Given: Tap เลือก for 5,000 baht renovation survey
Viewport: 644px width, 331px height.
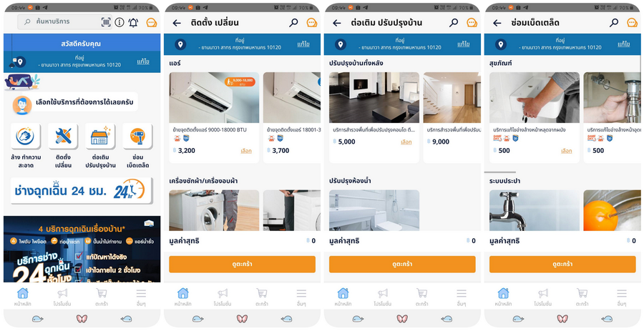Looking at the screenshot, I should [x=406, y=142].
